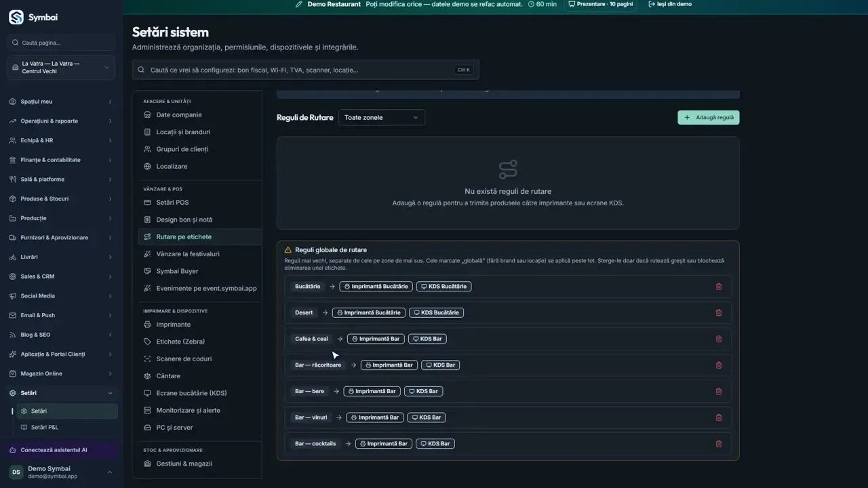Open Ecrane bucătărie (KDS) settings
Screen dimensions: 868x488
coord(191,393)
